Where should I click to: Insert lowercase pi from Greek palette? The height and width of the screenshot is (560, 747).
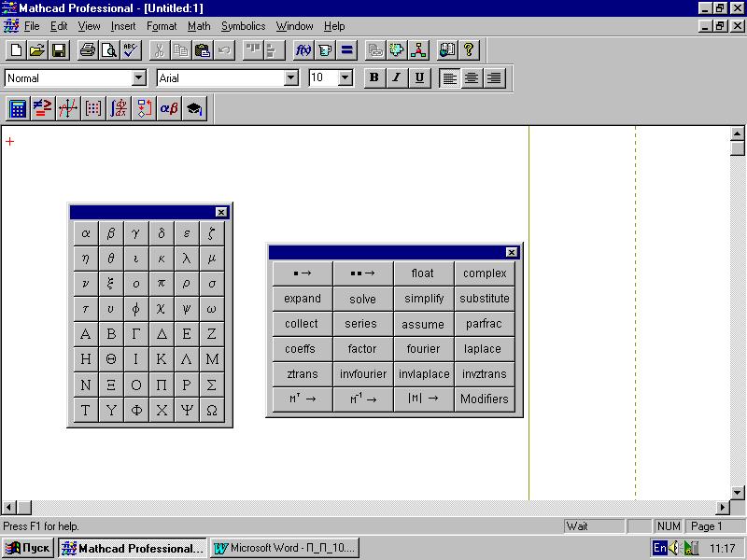point(162,284)
